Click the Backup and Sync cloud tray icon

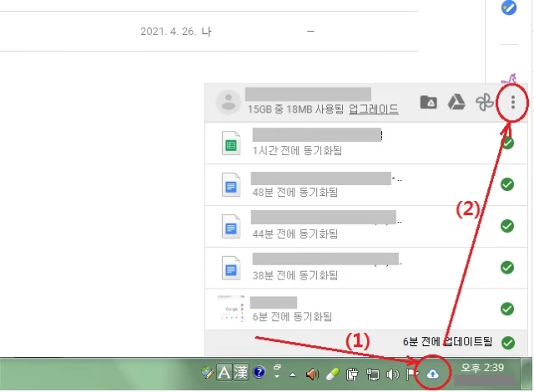tap(432, 374)
